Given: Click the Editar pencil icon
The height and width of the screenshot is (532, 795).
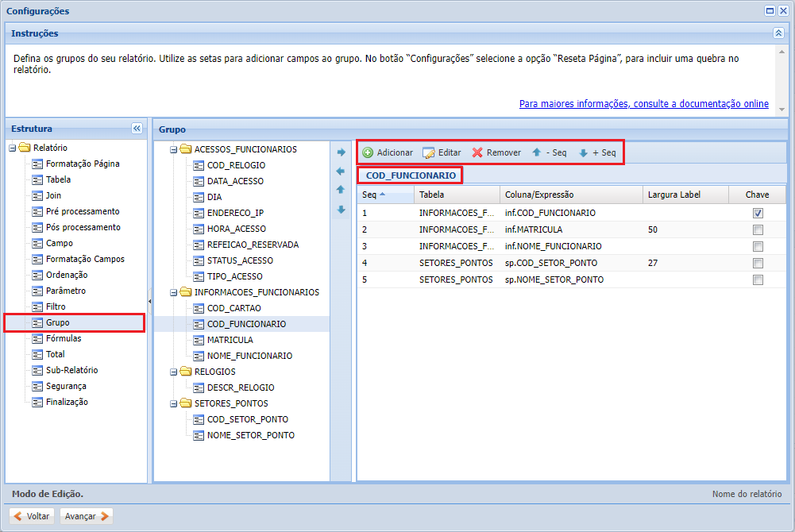Looking at the screenshot, I should pyautogui.click(x=429, y=152).
